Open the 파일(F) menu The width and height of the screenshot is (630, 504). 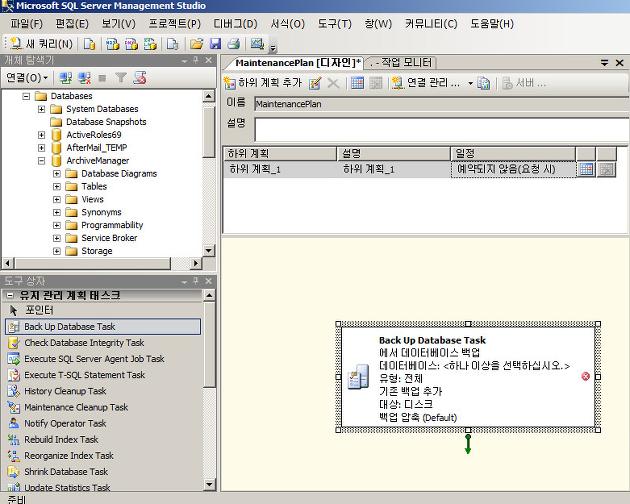[x=27, y=24]
